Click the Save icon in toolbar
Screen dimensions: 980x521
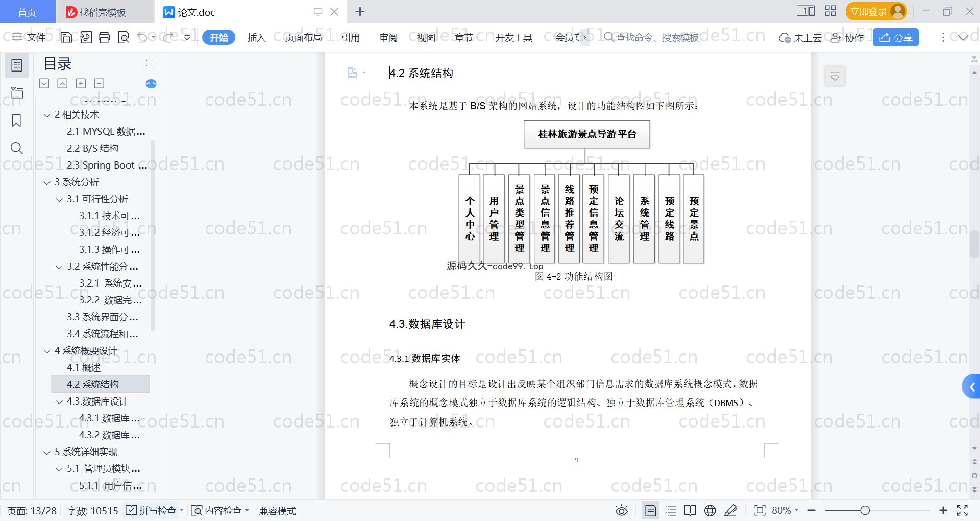[x=66, y=37]
